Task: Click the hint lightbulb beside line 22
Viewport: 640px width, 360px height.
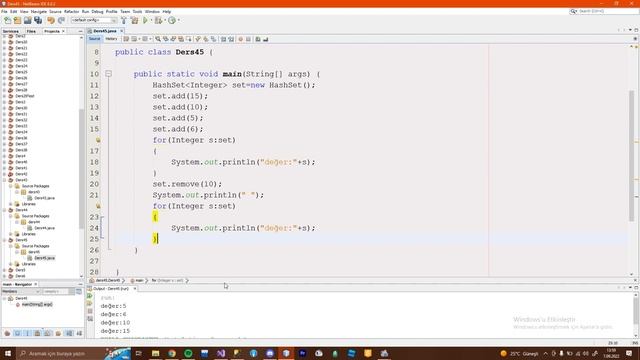Action: (98, 206)
